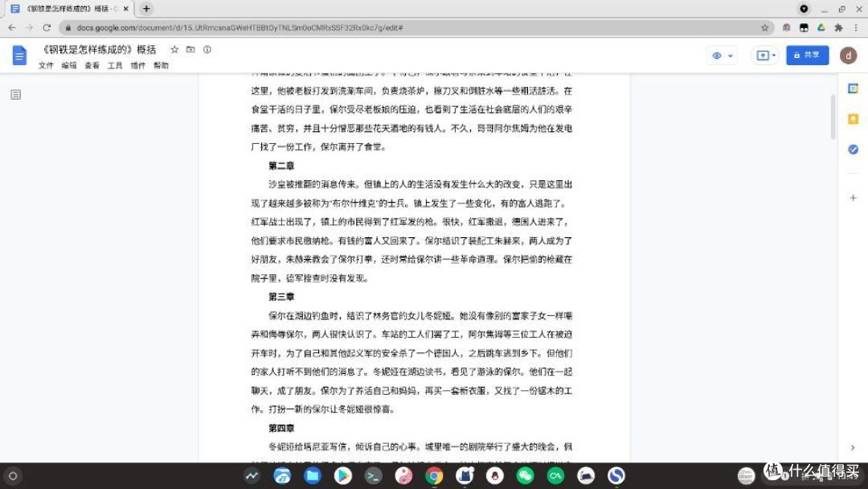The image size is (868, 489).
Task: Open the Chrome three-dot menu
Action: (857, 27)
